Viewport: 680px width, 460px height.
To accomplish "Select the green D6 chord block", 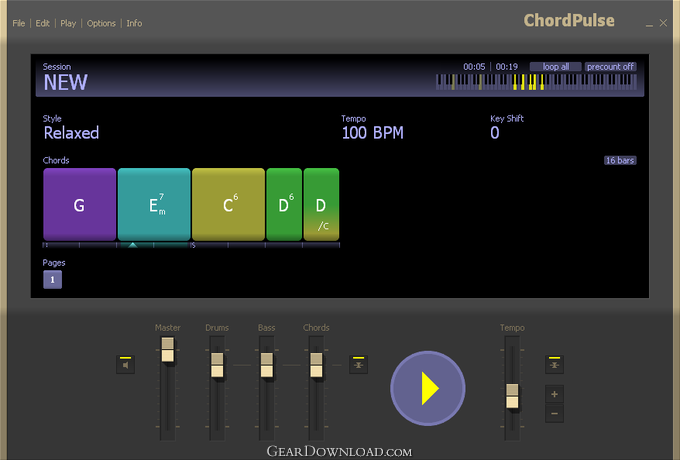I will tap(284, 204).
